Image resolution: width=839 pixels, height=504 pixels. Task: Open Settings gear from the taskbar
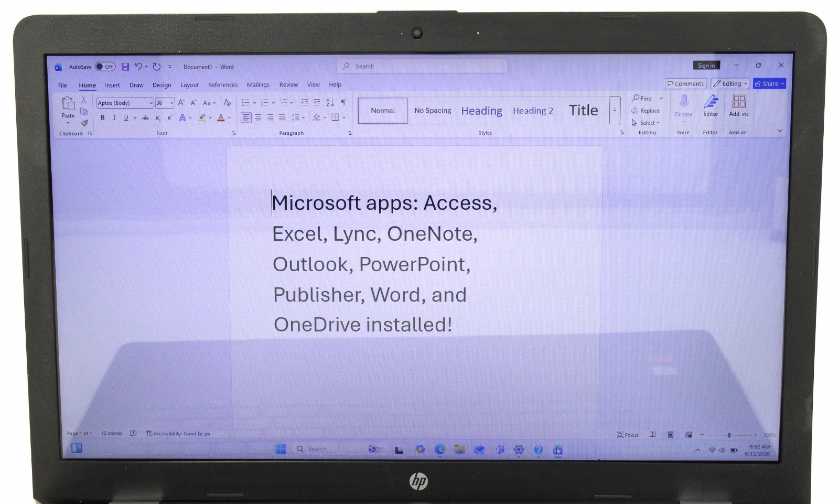click(519, 449)
